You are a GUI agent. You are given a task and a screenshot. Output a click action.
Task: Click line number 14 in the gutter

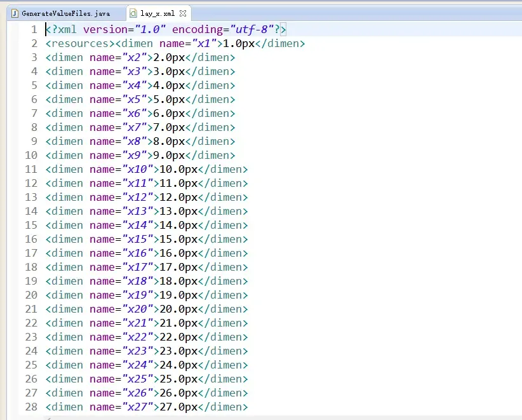click(x=31, y=212)
